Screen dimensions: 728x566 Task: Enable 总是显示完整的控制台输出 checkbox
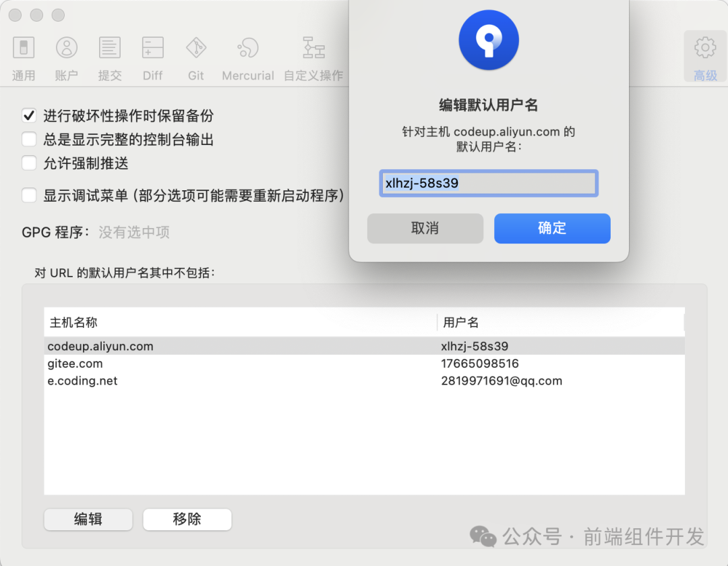coord(29,139)
